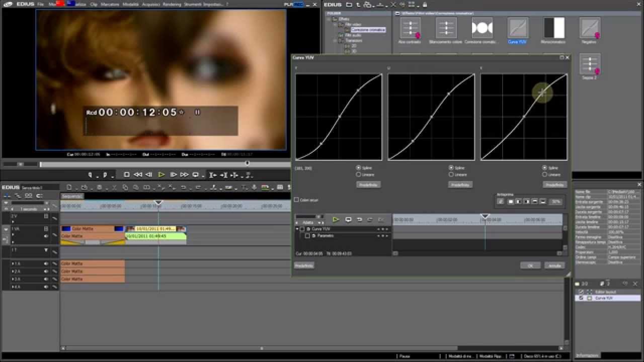644x362 pixels.
Task: Select the Bilanciamento colore effect thumbnail
Action: (x=446, y=28)
